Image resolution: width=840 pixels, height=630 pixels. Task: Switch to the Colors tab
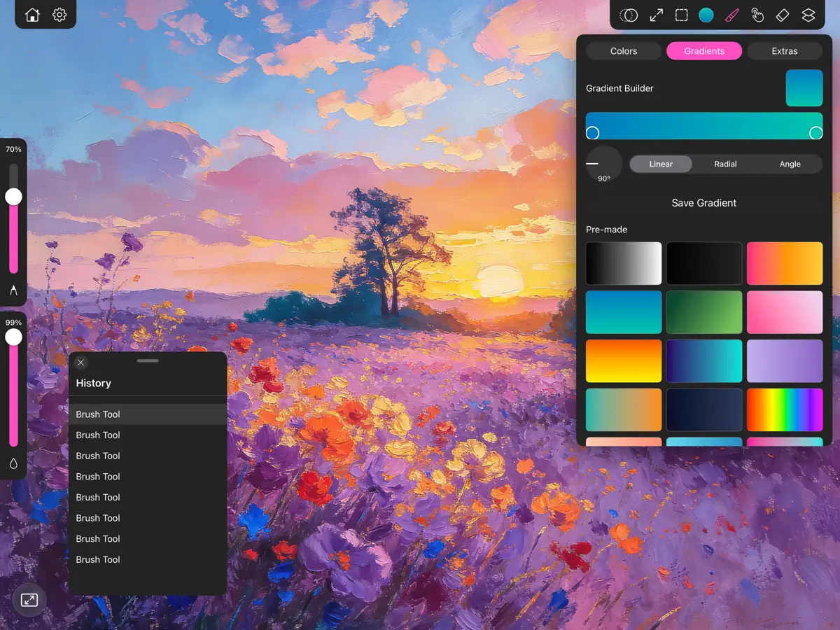click(x=624, y=51)
